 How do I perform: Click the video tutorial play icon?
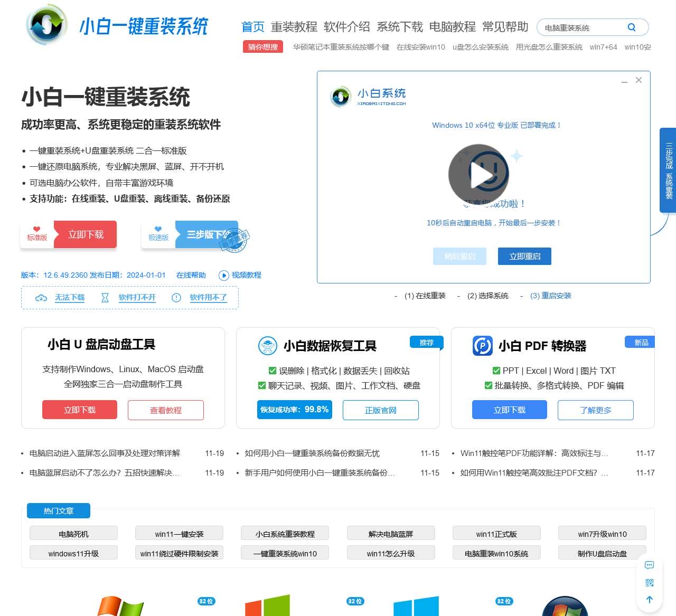224,276
